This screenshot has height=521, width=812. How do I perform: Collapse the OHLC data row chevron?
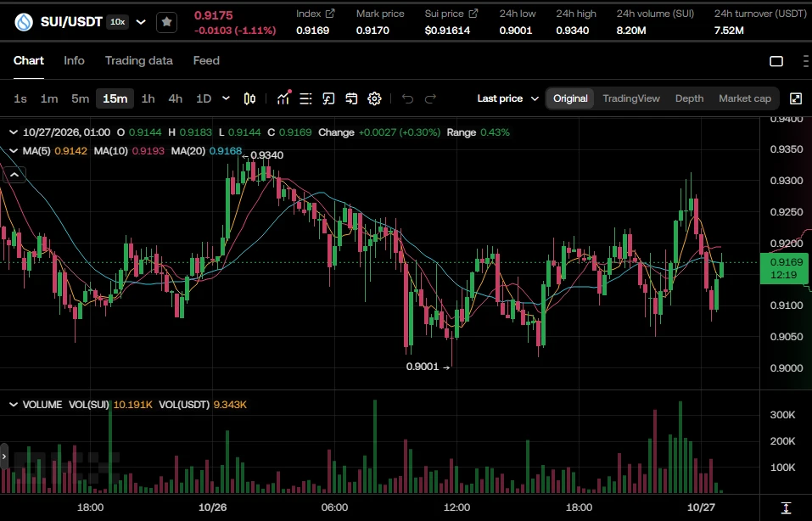(x=14, y=132)
